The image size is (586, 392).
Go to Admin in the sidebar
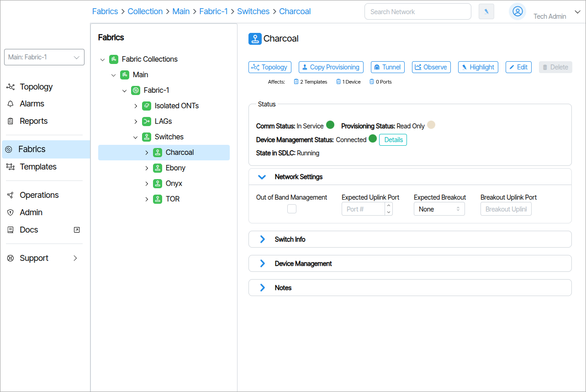click(x=31, y=212)
